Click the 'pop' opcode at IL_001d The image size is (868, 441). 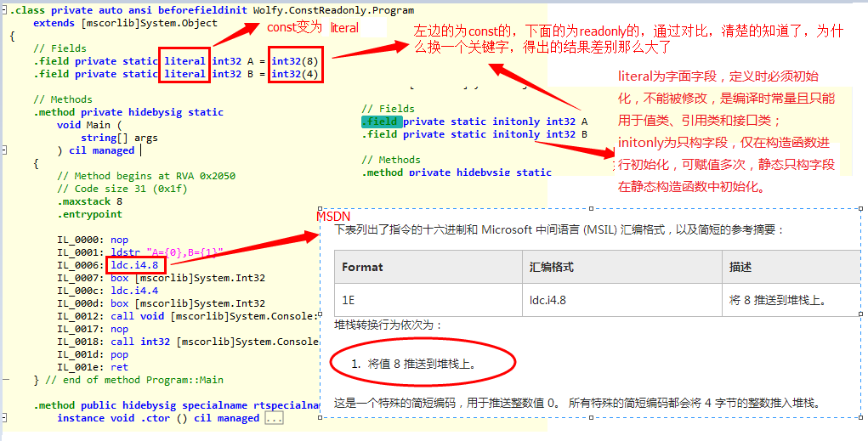pos(120,354)
